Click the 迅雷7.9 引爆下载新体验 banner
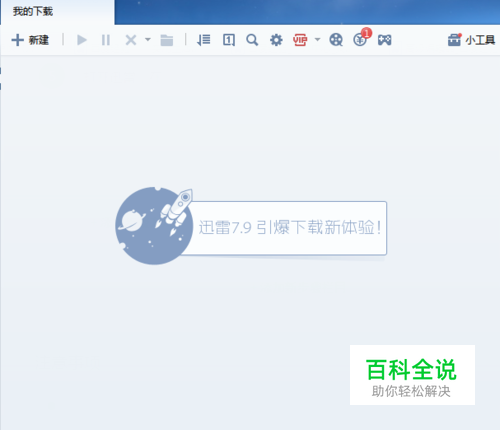Screen dimensions: 500x430 tap(251, 226)
